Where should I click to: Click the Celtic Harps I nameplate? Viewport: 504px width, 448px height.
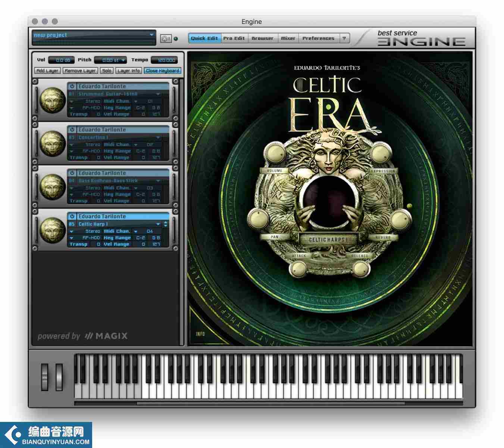[x=328, y=239]
